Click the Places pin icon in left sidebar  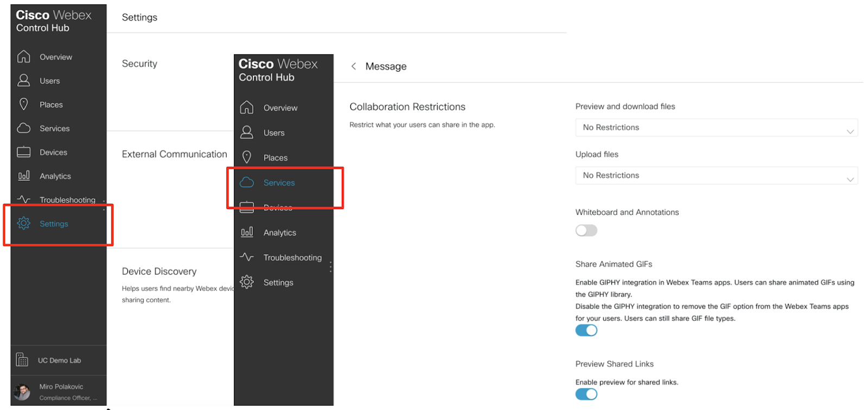[23, 104]
